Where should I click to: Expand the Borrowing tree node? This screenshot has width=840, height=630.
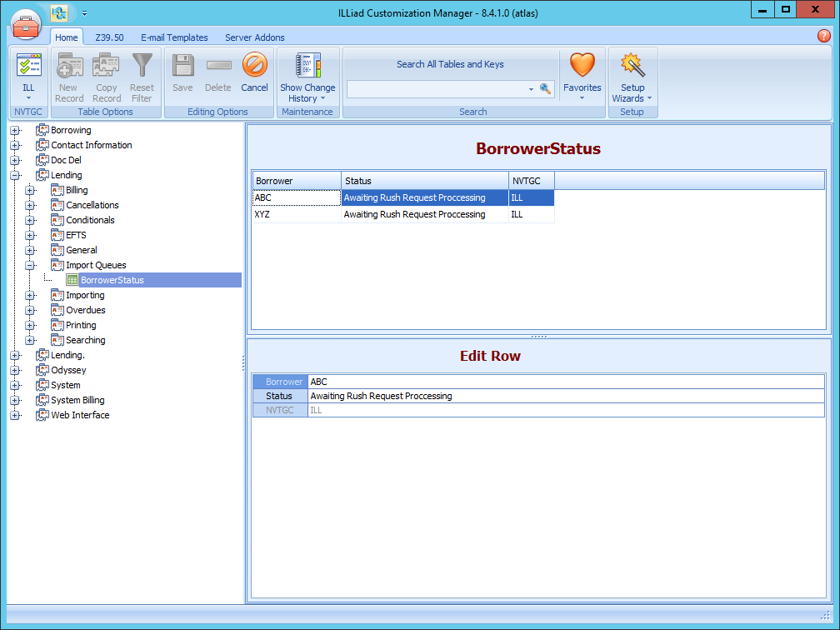click(x=15, y=130)
